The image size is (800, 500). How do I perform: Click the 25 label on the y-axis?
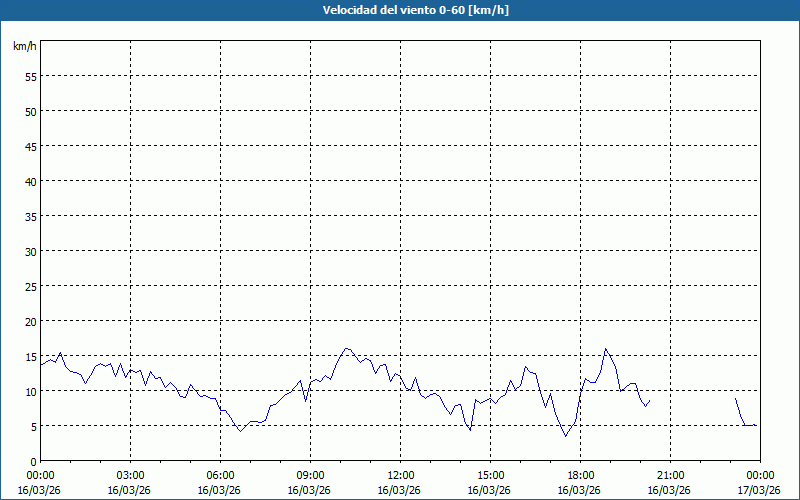click(30, 286)
